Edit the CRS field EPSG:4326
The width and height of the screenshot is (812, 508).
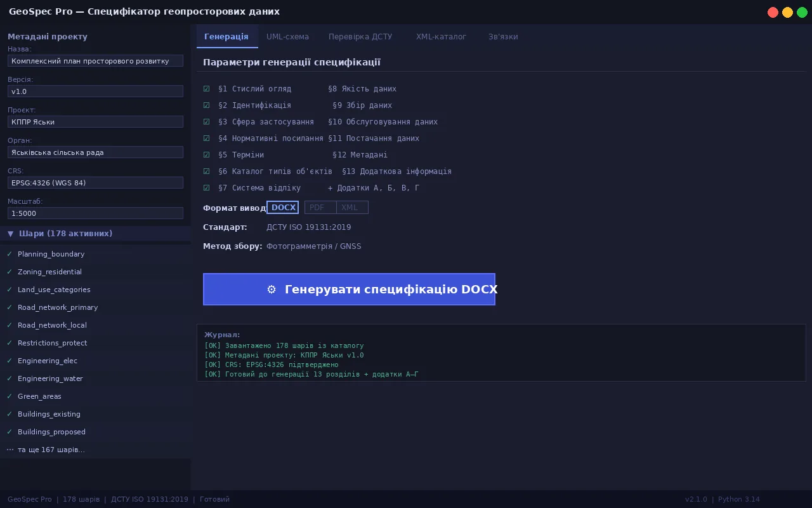pyautogui.click(x=95, y=183)
